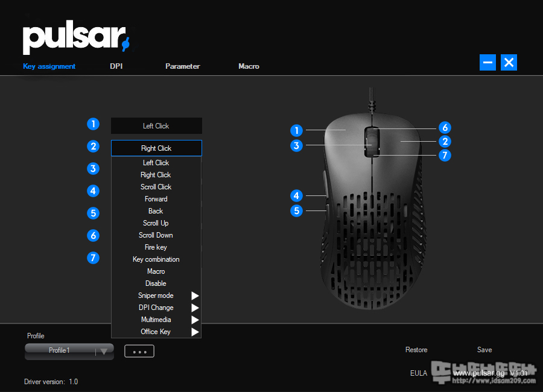Open the www.pulsar.gg website link
This screenshot has width=543, height=392.
[x=479, y=373]
